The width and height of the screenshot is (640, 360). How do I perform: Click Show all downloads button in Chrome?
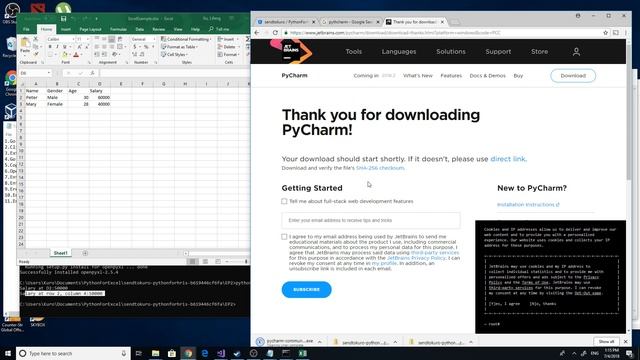[606, 341]
